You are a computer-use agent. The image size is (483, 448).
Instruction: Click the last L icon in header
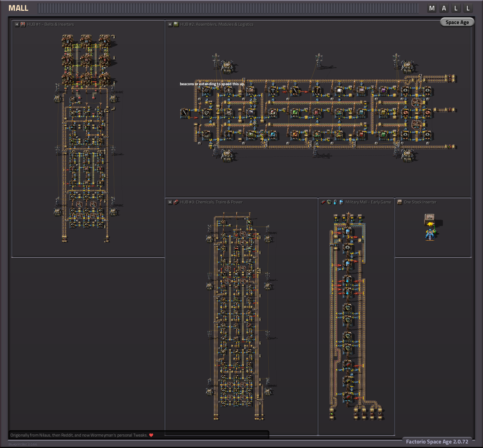tap(468, 8)
